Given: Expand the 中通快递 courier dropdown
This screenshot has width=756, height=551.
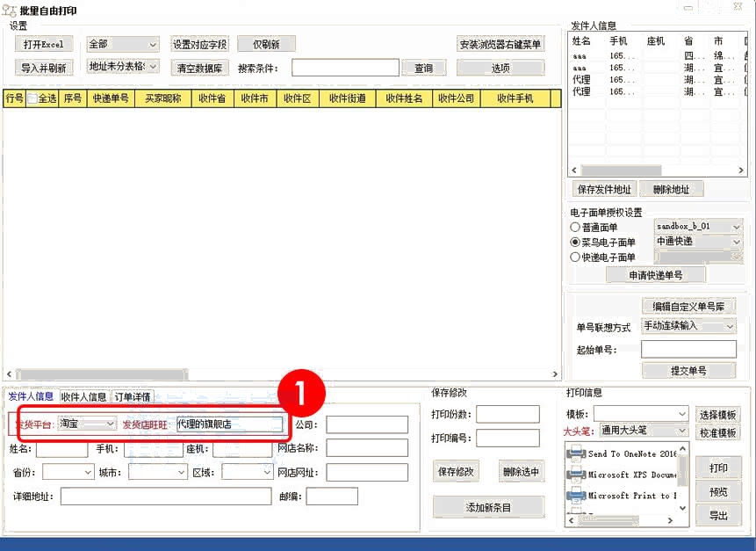Looking at the screenshot, I should point(697,241).
